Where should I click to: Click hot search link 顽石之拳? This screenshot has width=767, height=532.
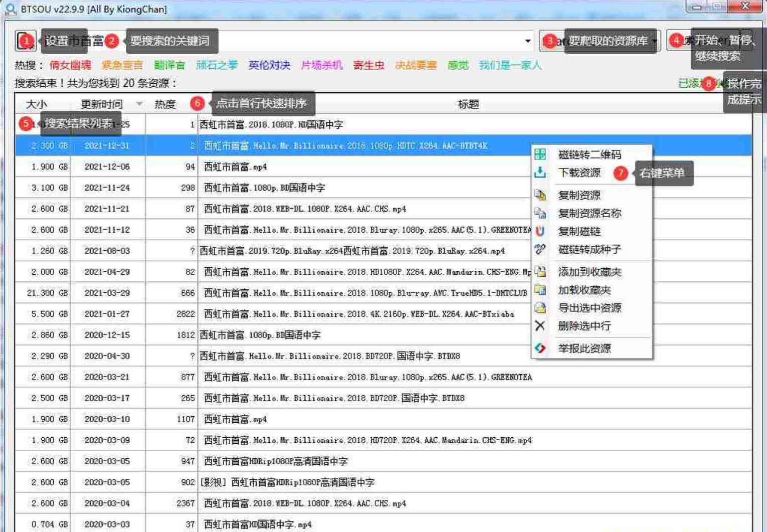(217, 65)
